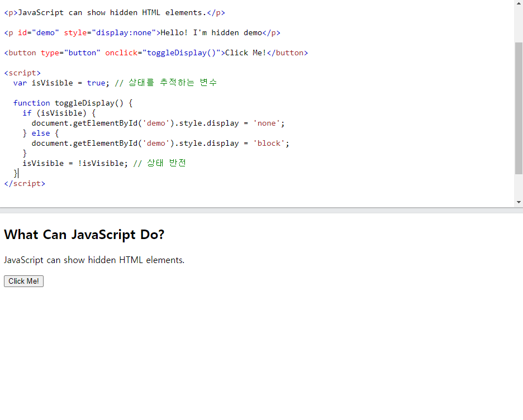
Task: Click the "if (isVisible) {" line
Action: (x=59, y=113)
